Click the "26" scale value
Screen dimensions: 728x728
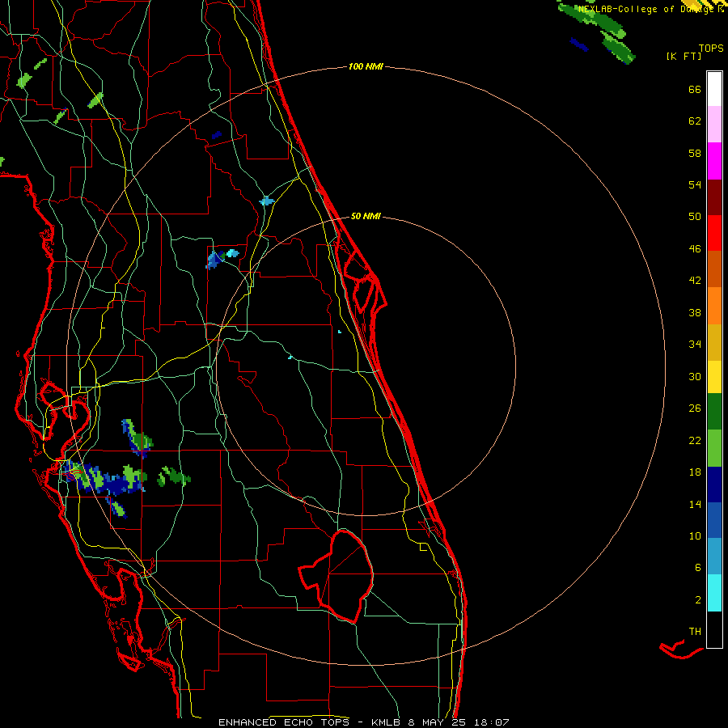click(x=695, y=408)
